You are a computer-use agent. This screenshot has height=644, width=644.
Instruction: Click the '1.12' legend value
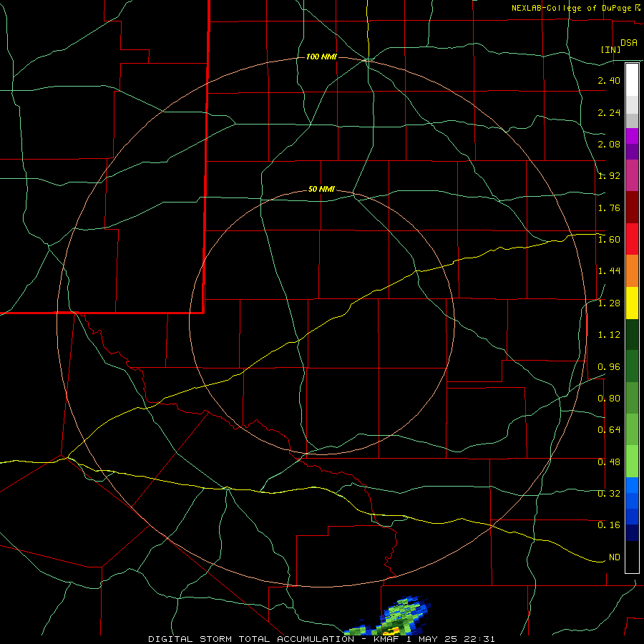[x=609, y=335]
